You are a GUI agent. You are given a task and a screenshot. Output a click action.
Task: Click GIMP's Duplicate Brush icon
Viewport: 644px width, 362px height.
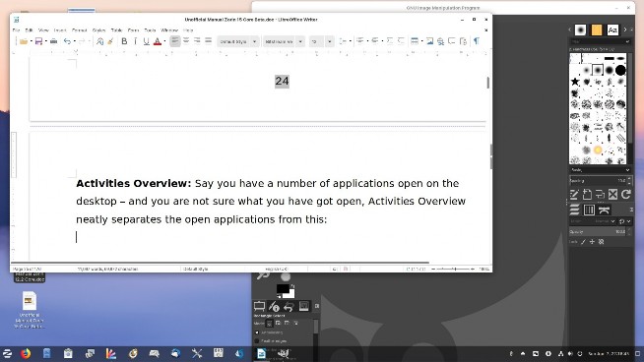click(x=600, y=194)
